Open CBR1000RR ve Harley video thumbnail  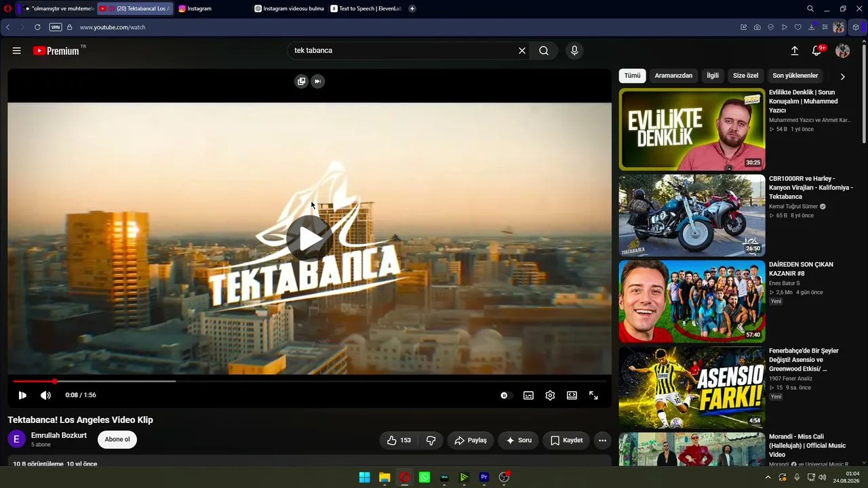(692, 216)
